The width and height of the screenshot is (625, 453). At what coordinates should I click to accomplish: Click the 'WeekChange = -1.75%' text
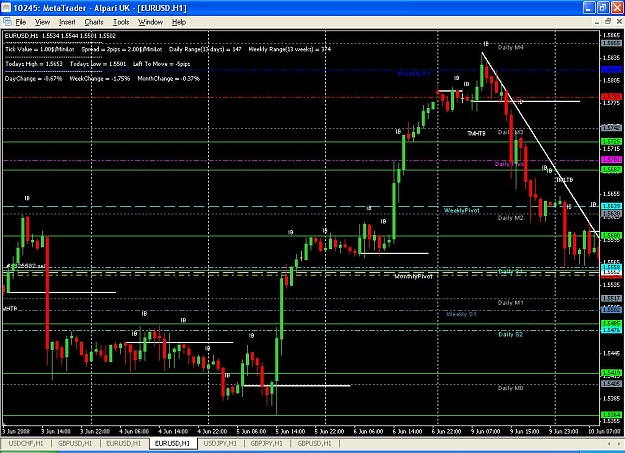pos(100,79)
